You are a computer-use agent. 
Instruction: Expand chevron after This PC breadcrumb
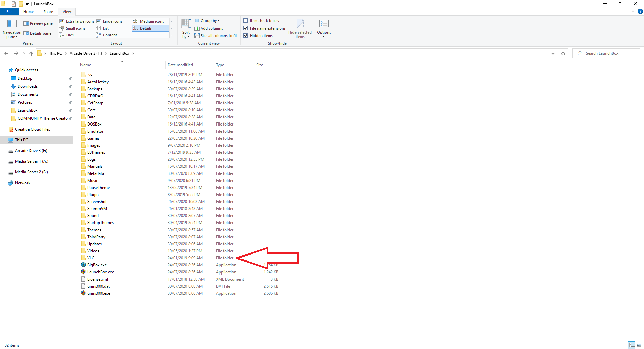coord(66,53)
